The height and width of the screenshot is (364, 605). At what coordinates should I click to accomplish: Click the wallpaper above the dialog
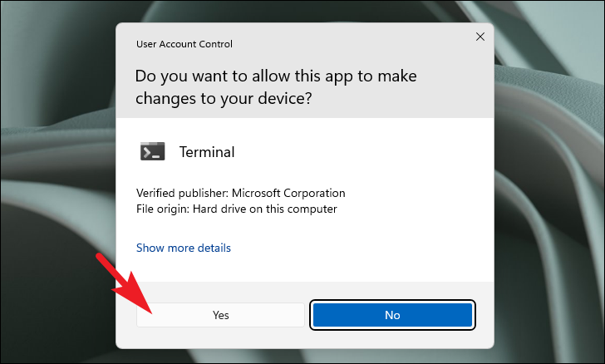[305, 11]
